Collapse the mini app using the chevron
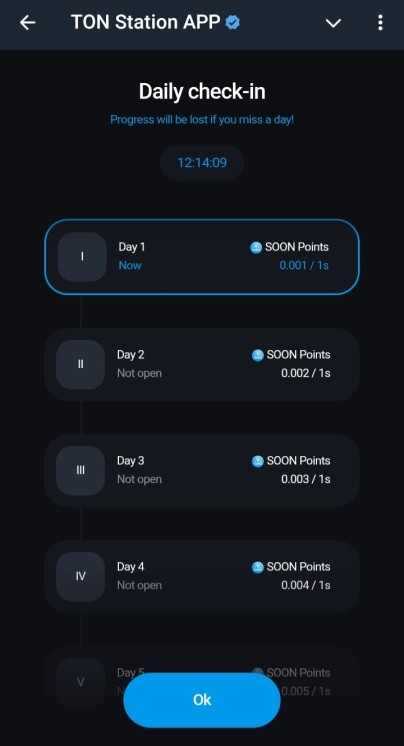Viewport: 404px width, 746px height. [333, 23]
